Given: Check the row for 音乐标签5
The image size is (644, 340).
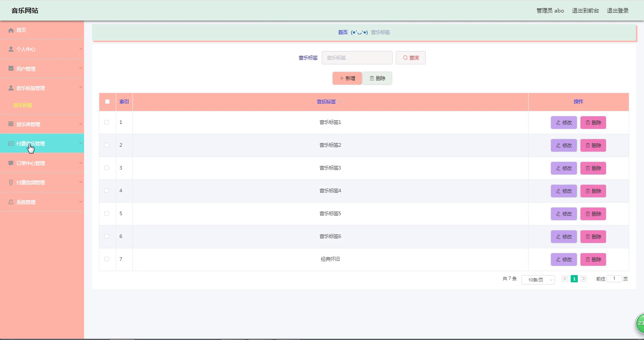Looking at the screenshot, I should (106, 213).
